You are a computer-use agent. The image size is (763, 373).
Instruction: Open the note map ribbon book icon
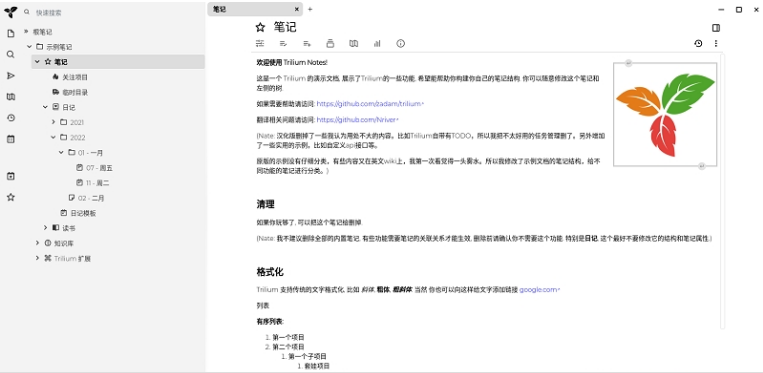(353, 43)
